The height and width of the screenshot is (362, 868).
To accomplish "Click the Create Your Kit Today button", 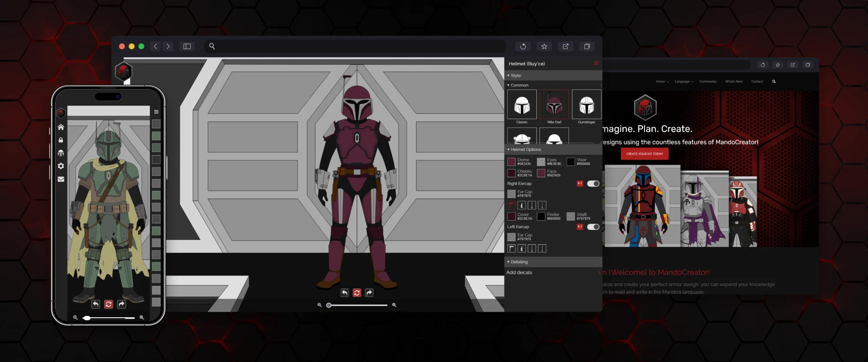I will tap(644, 154).
